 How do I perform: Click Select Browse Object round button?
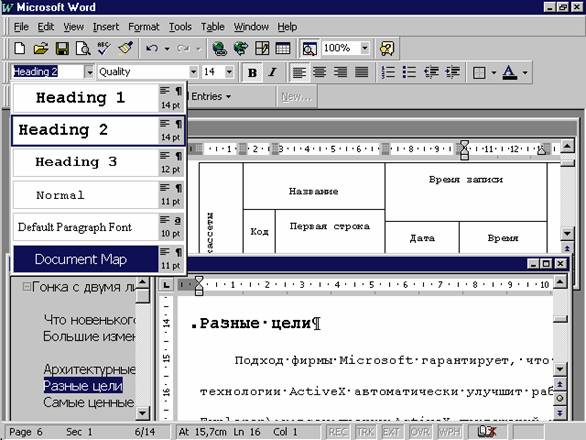pyautogui.click(x=559, y=399)
